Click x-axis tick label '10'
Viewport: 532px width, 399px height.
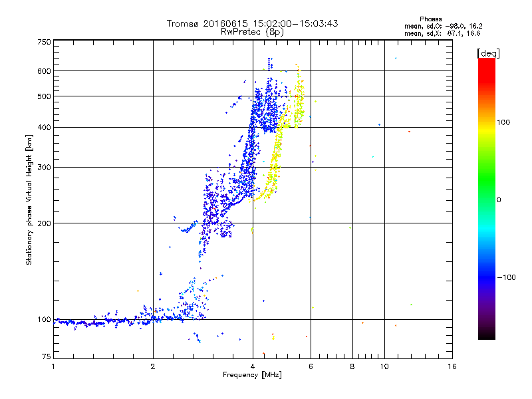tap(384, 366)
